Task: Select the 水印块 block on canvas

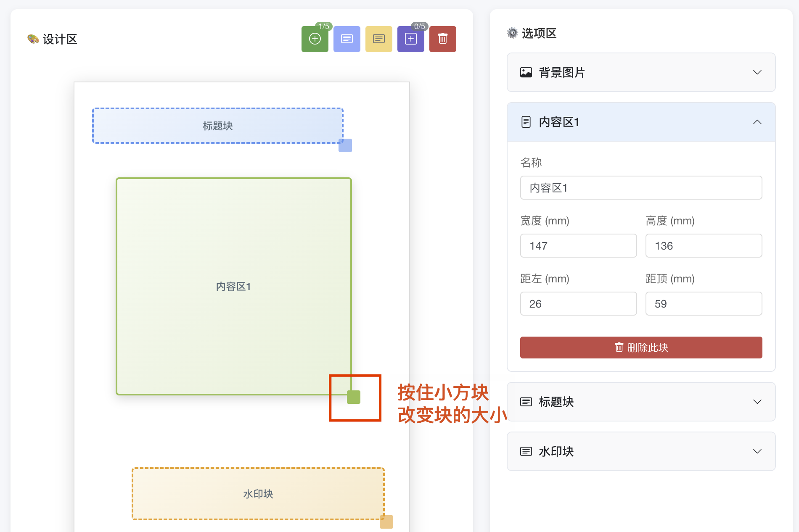Action: (258, 494)
